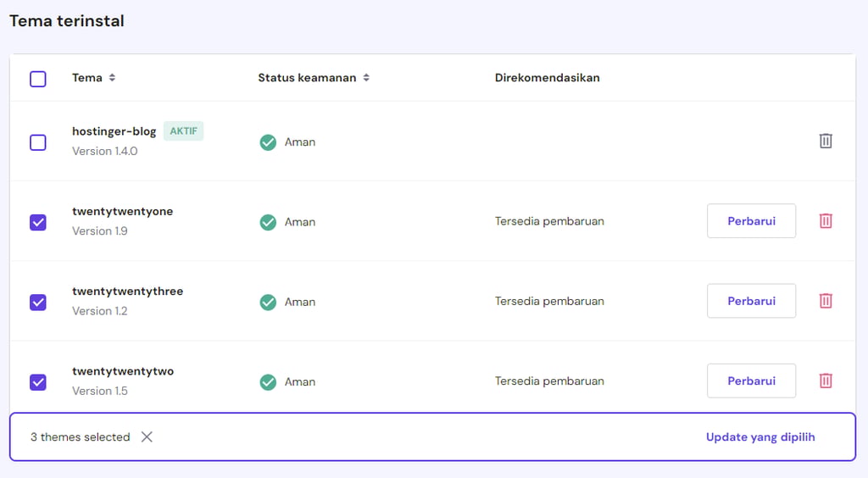The height and width of the screenshot is (478, 868).
Task: Select the twentytwentythree theme name
Action: [x=127, y=291]
